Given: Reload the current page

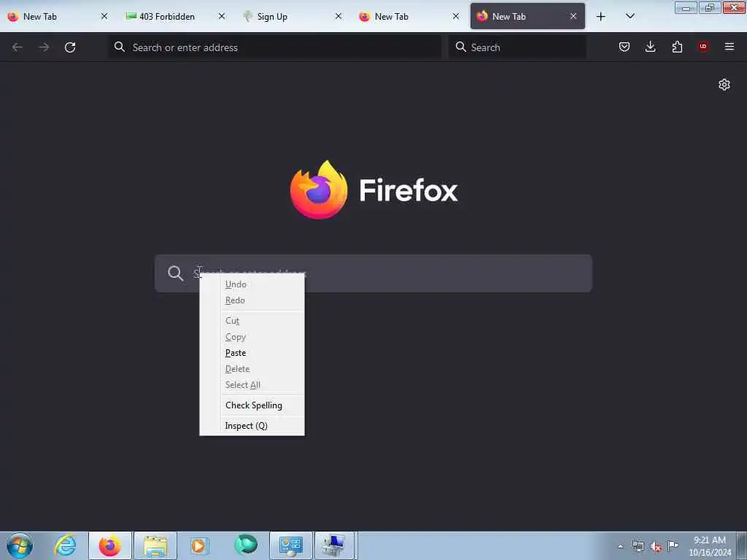Looking at the screenshot, I should 70,47.
